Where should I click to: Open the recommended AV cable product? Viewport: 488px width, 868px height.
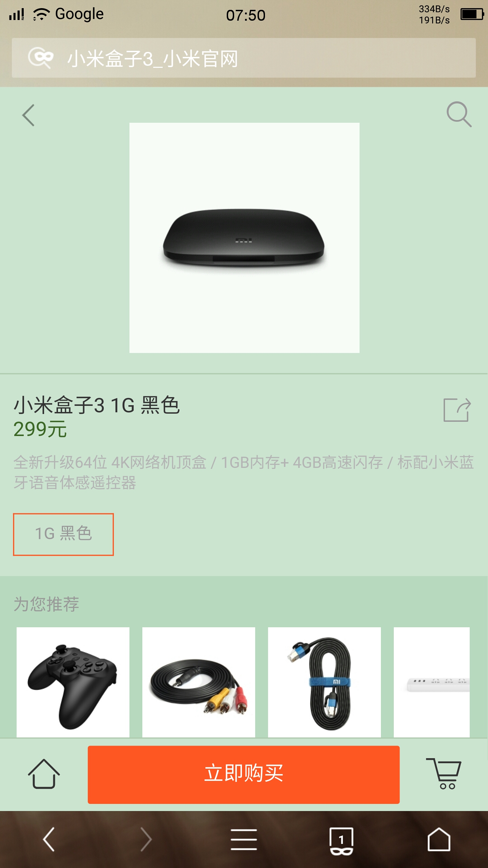coord(199,682)
